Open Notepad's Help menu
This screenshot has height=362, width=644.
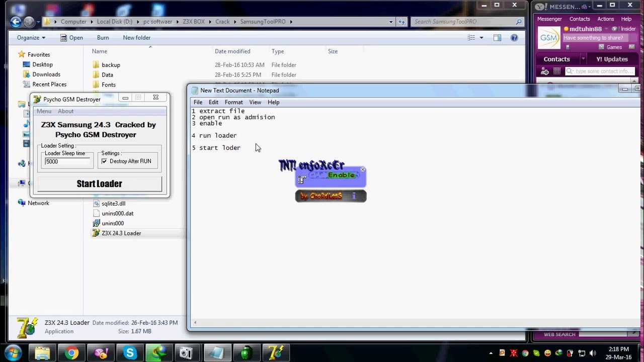pos(273,102)
